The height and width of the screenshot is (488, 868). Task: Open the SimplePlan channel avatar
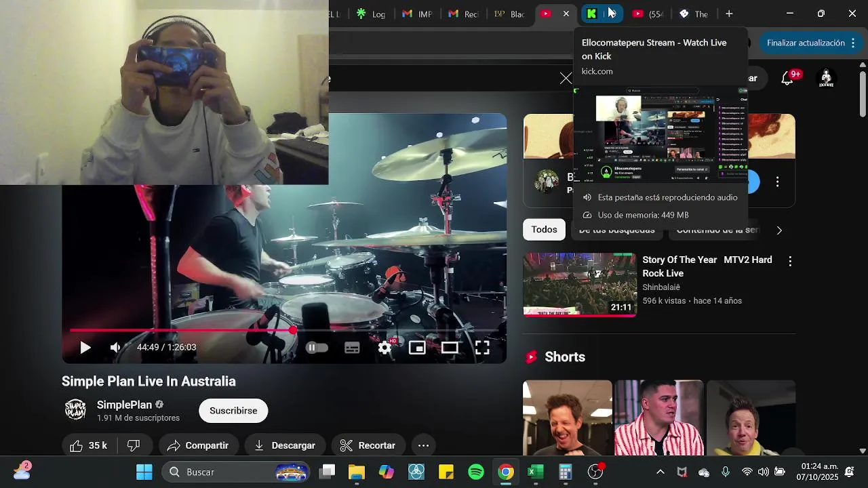[x=75, y=409]
